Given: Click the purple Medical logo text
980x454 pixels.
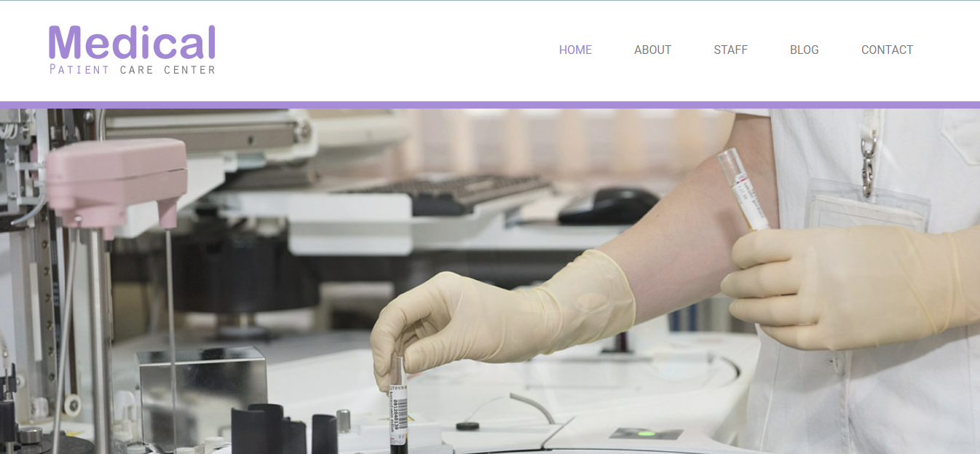Looking at the screenshot, I should (x=132, y=43).
